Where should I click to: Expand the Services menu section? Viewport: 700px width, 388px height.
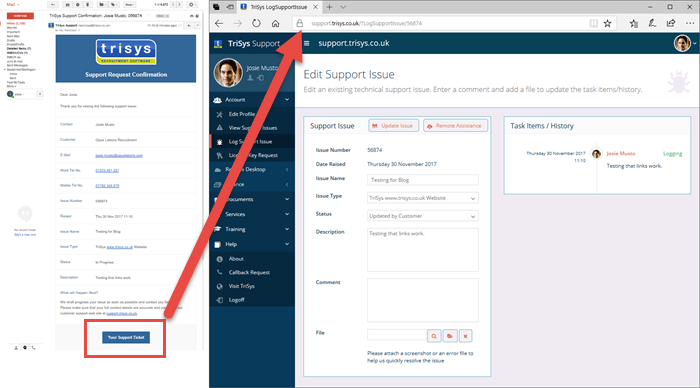tap(252, 214)
